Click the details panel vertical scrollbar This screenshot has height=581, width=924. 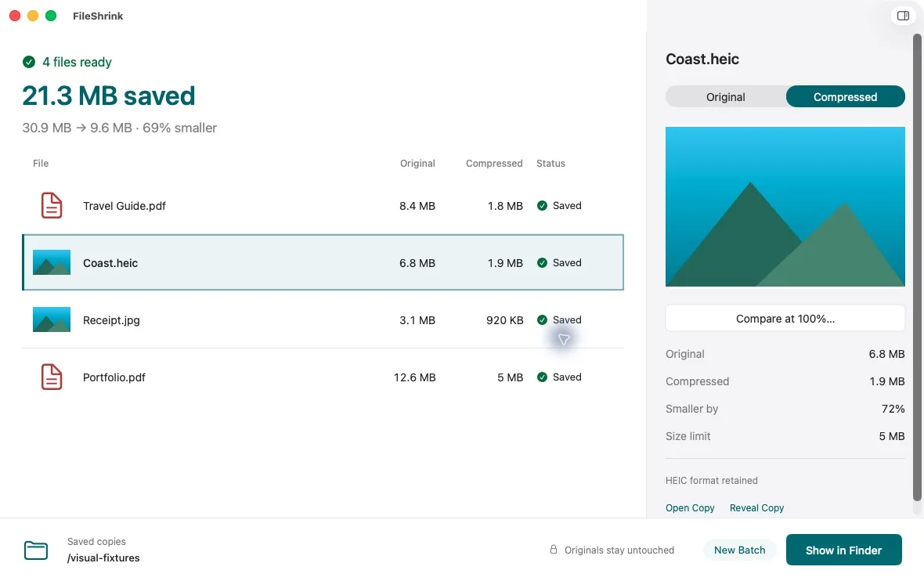[x=917, y=266]
